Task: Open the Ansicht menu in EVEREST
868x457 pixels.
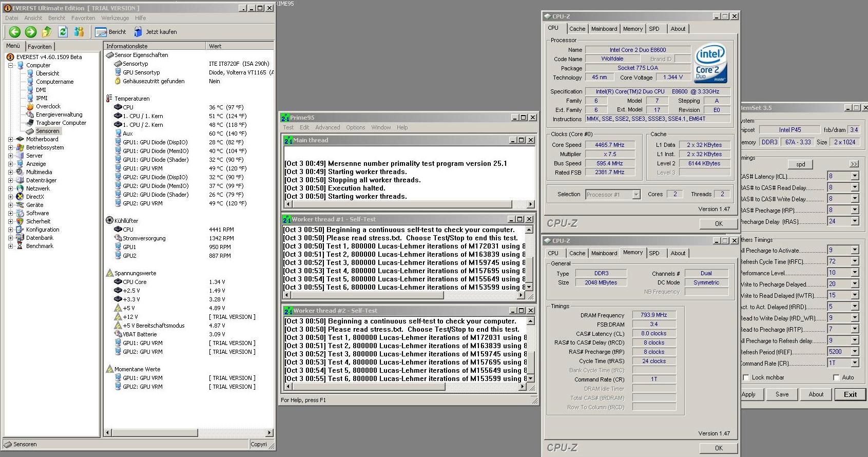Action: (x=33, y=18)
